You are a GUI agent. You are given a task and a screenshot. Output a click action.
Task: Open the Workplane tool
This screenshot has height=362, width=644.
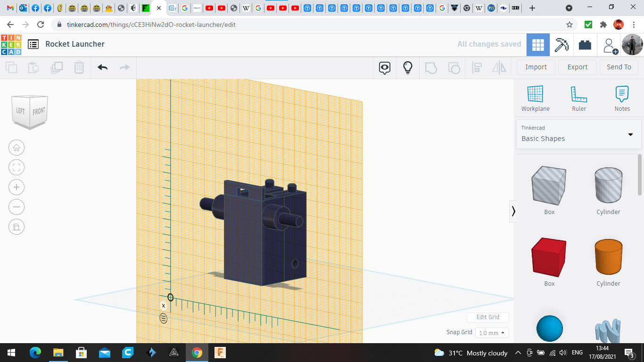pyautogui.click(x=535, y=99)
